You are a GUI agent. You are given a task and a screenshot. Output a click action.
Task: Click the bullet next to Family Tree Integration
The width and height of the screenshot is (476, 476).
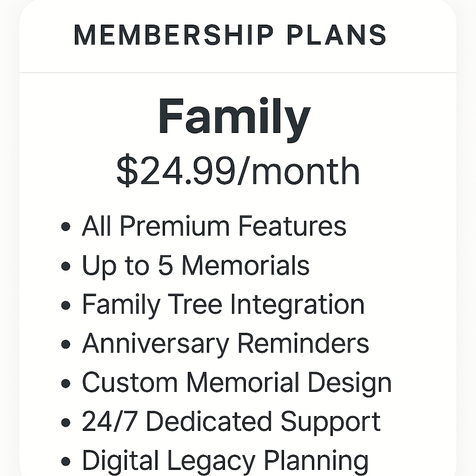66,306
